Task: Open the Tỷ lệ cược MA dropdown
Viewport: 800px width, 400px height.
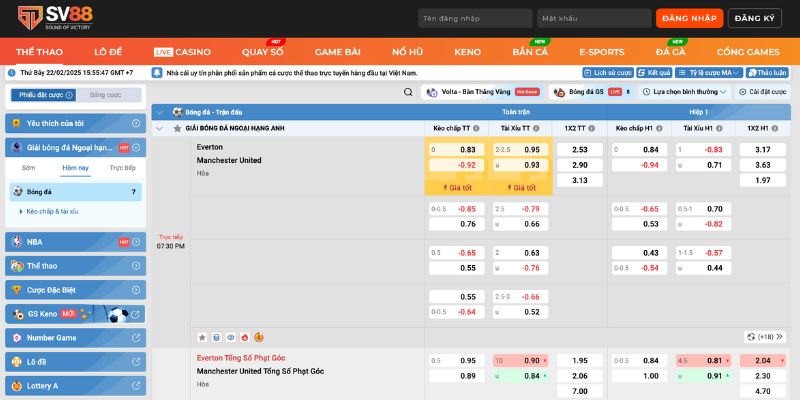Action: pyautogui.click(x=711, y=73)
